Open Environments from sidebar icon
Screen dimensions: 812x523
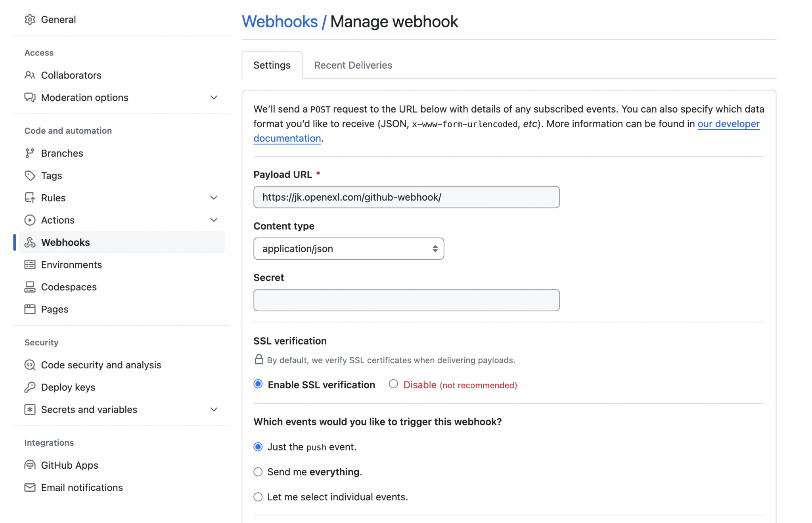click(x=30, y=264)
